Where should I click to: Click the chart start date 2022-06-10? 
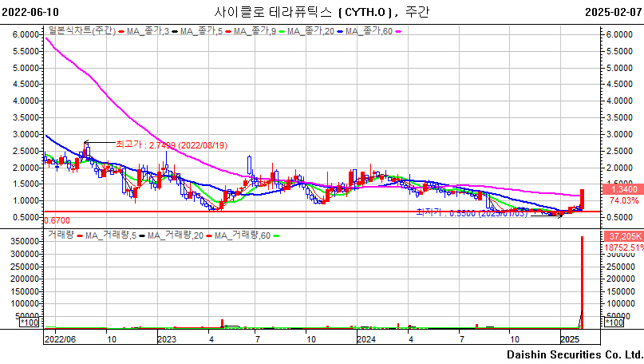click(30, 12)
